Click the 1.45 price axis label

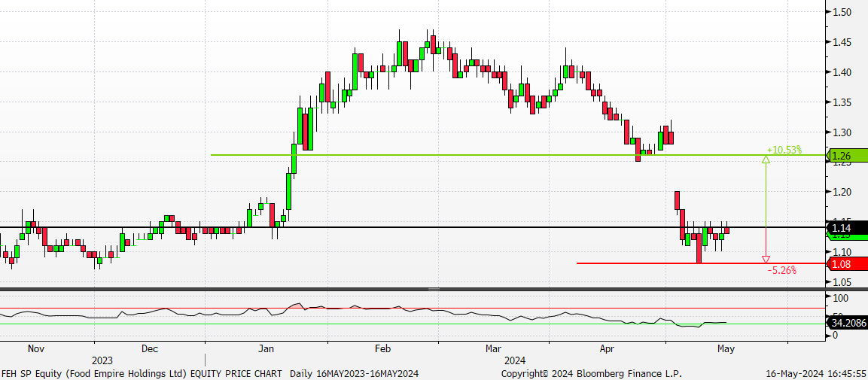coord(842,42)
